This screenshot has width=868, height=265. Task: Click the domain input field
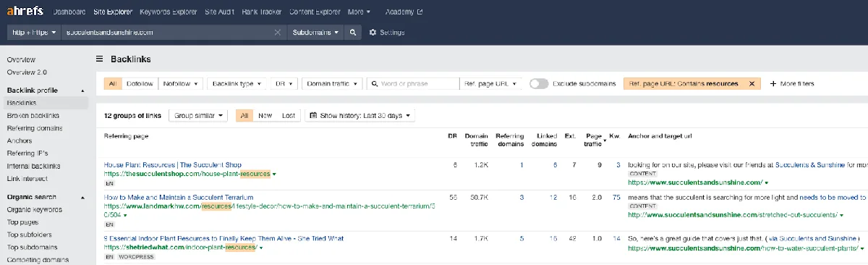168,33
